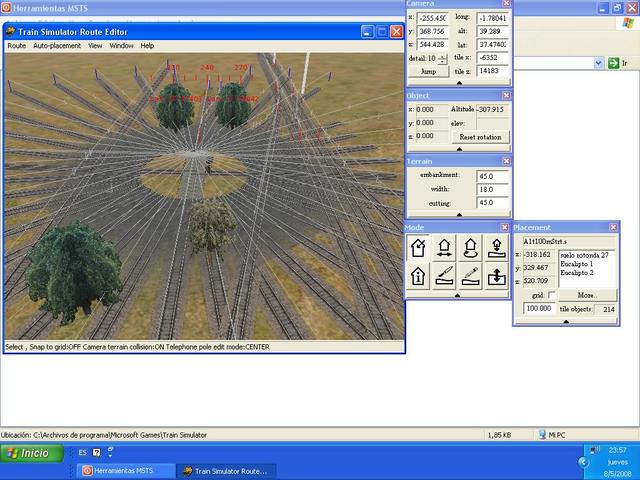Choose the first terrain pencil tool in Mode panel
This screenshot has width=640, height=480.
click(443, 276)
